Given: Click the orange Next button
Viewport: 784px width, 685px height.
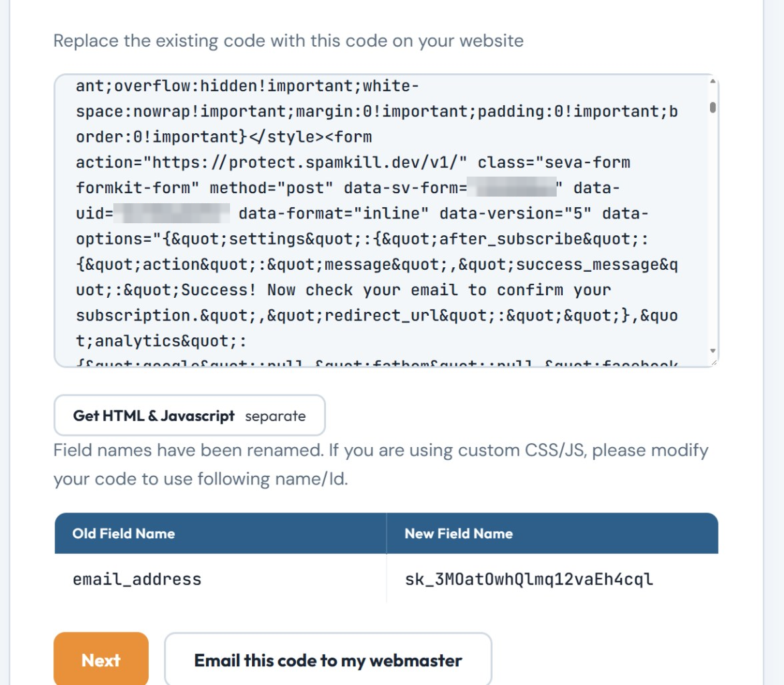Looking at the screenshot, I should (101, 660).
